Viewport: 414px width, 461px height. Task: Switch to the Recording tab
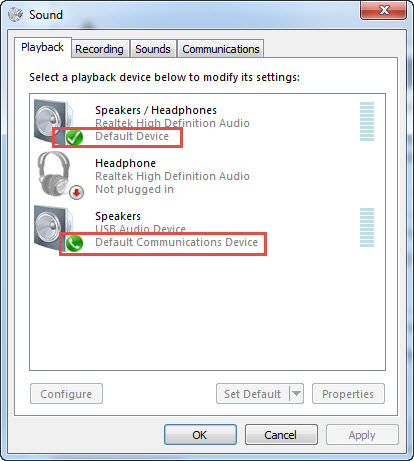pos(99,49)
